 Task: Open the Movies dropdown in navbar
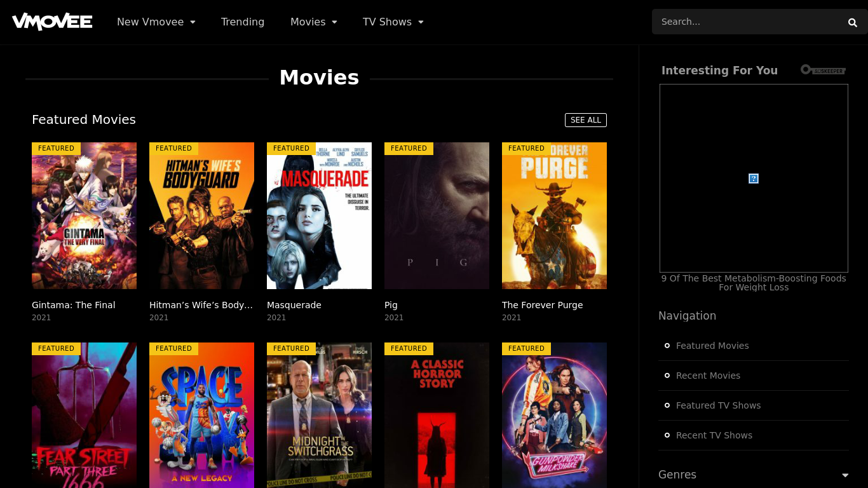[x=314, y=22]
